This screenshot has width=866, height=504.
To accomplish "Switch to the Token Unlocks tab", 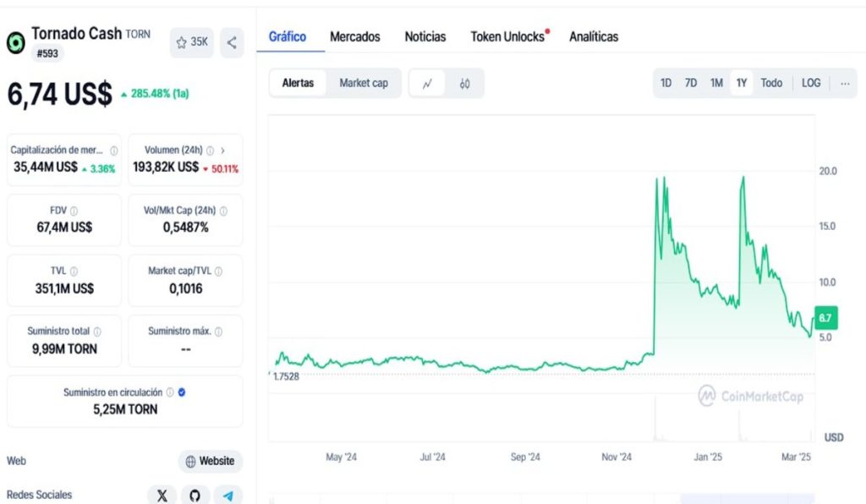I will coord(508,36).
